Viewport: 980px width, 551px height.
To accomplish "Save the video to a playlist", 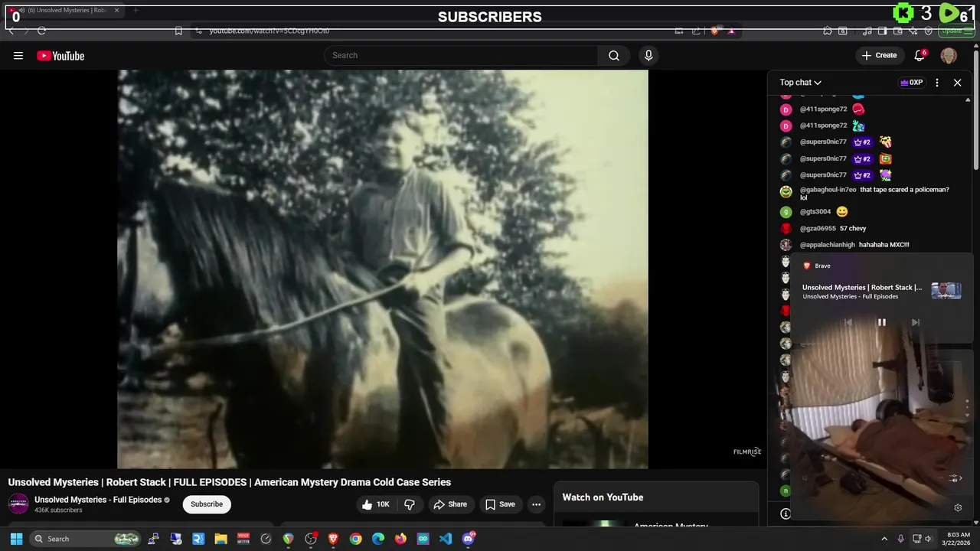I will tap(500, 504).
